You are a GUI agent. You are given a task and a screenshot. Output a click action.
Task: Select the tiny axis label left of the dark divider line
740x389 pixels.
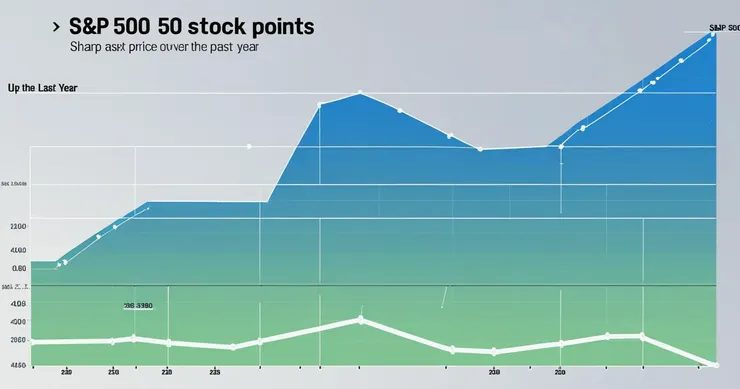[x=15, y=287]
